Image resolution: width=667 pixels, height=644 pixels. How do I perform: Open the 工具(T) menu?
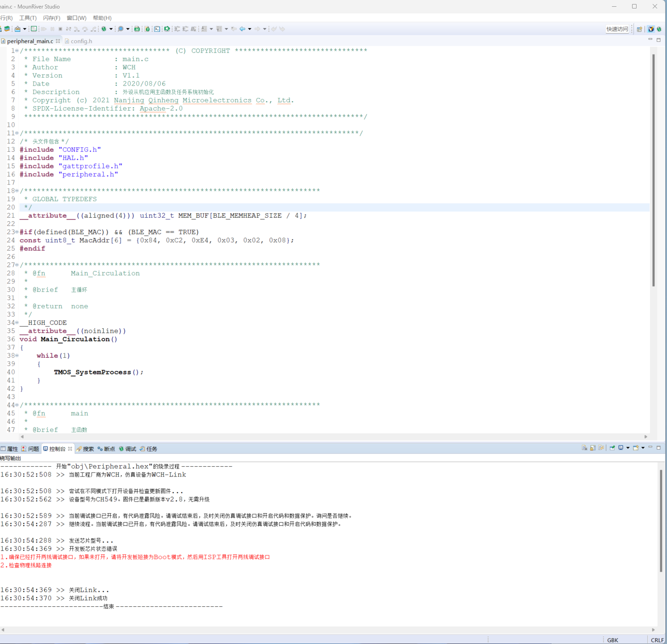tap(28, 18)
